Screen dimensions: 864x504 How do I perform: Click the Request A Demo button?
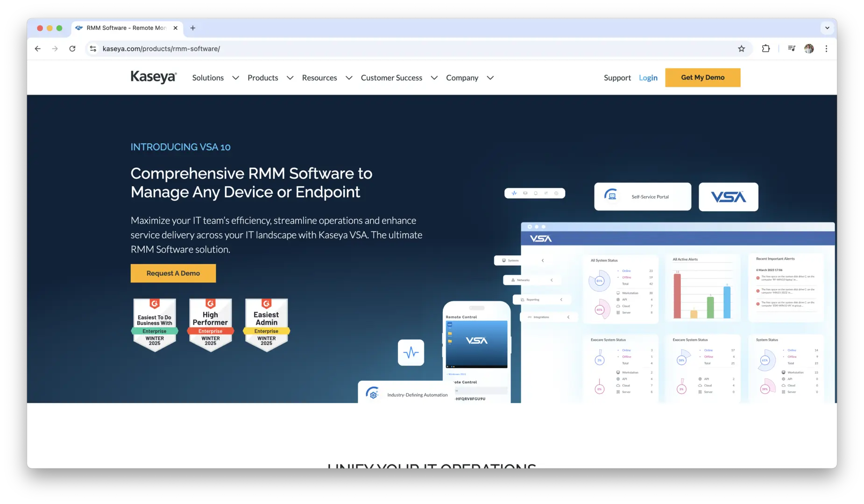pyautogui.click(x=173, y=273)
